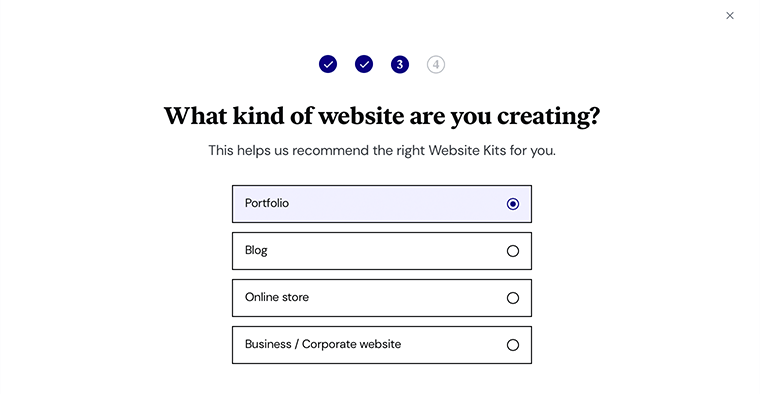The height and width of the screenshot is (394, 760).
Task: Go back to completed step one
Action: pos(328,64)
